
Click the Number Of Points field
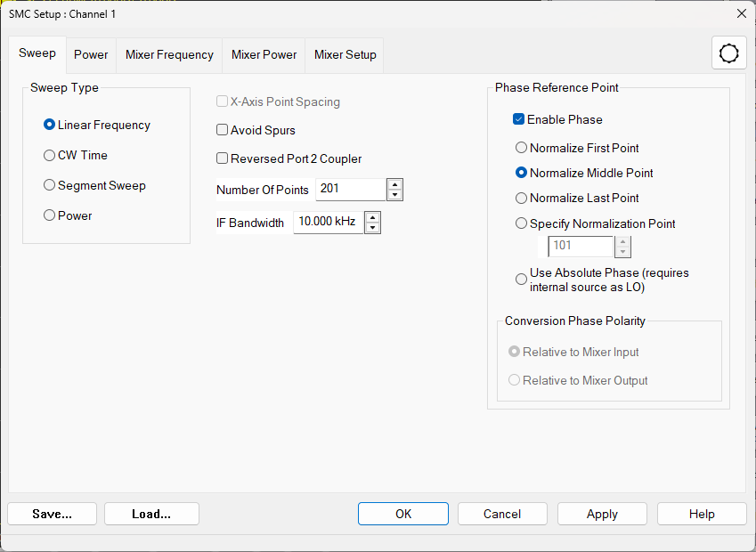pos(351,190)
